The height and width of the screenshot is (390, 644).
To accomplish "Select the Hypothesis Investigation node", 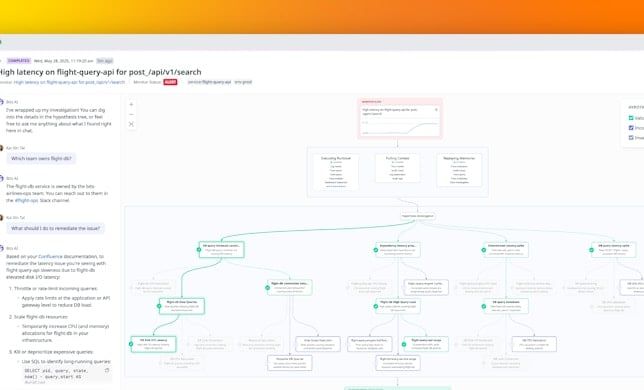I will click(418, 216).
